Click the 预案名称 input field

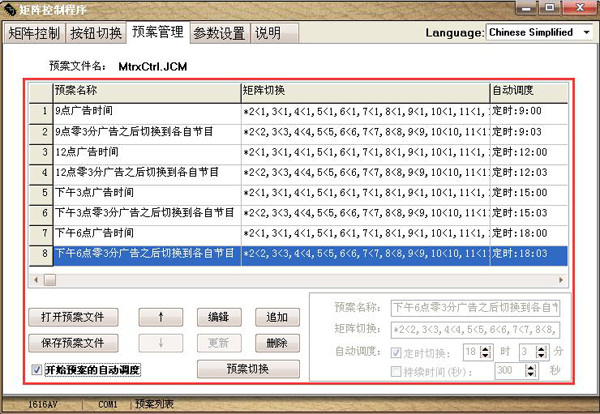(x=476, y=308)
